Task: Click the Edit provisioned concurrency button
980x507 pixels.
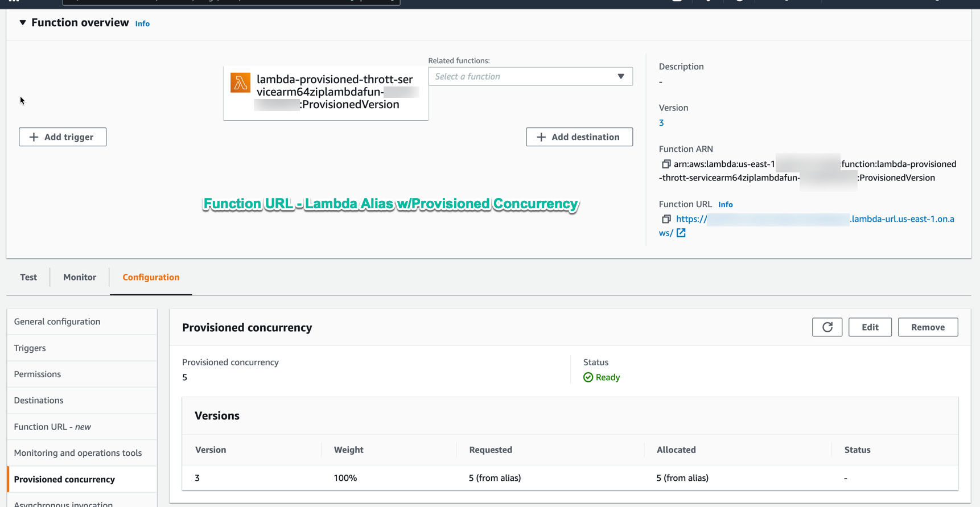Action: click(870, 327)
